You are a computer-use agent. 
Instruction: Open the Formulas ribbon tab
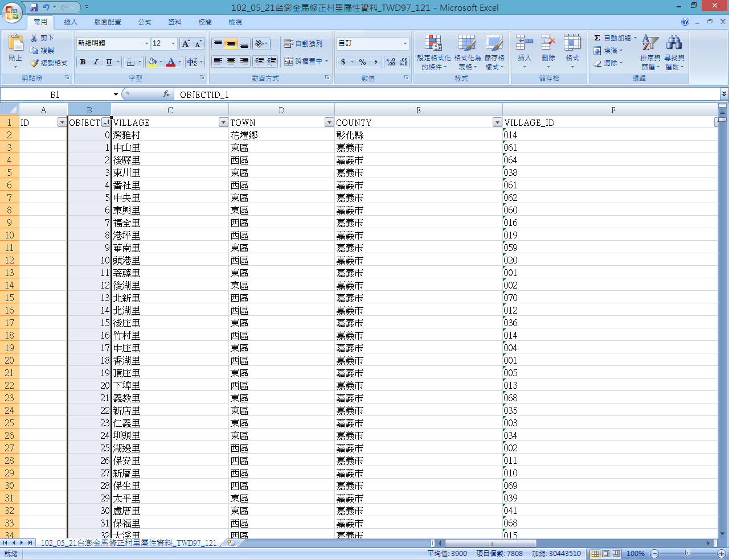145,22
